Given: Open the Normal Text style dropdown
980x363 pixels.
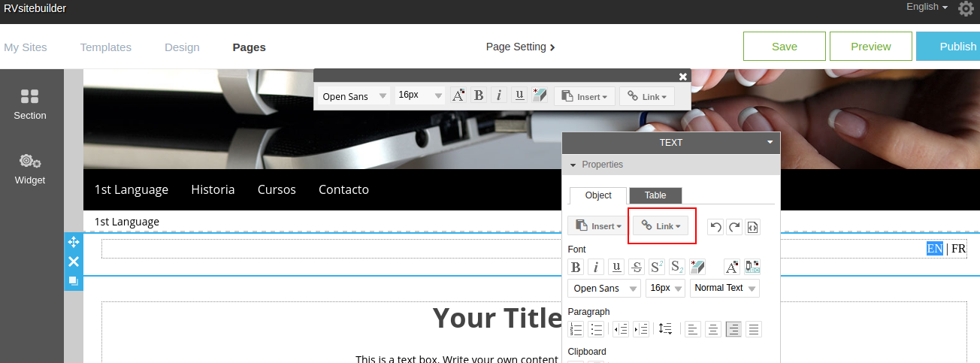Looking at the screenshot, I should 724,289.
